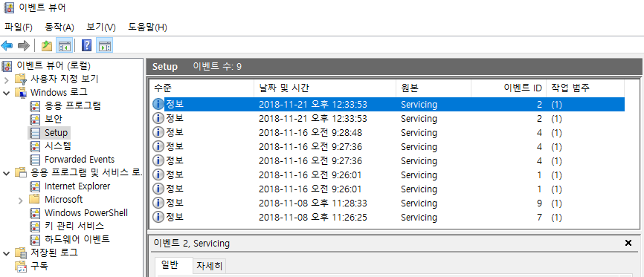Image resolution: width=644 pixels, height=277 pixels.
Task: Open the 도움말(H) menu
Action: tap(147, 27)
